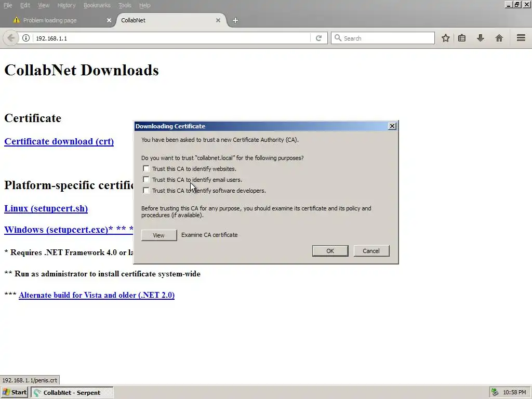
Task: Click the system tray network icon
Action: tap(495, 392)
